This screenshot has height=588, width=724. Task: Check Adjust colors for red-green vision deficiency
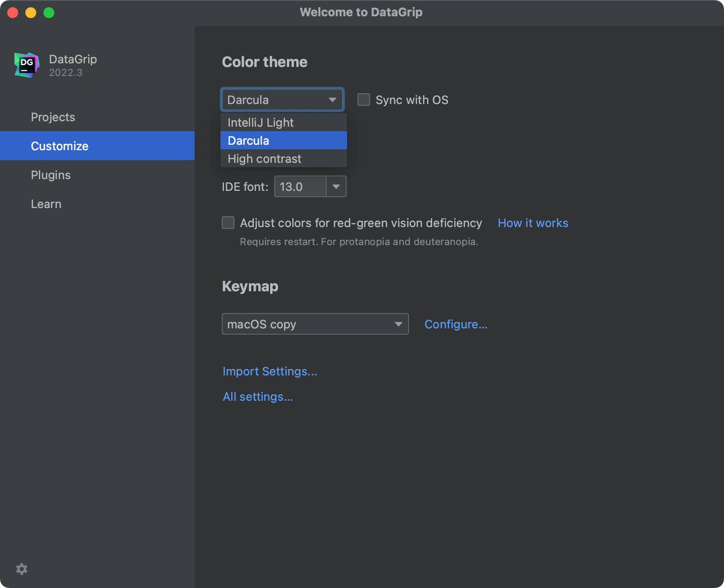[x=228, y=223]
